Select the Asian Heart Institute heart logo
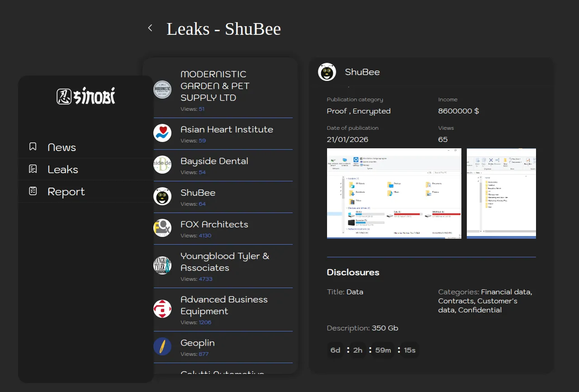 click(162, 133)
